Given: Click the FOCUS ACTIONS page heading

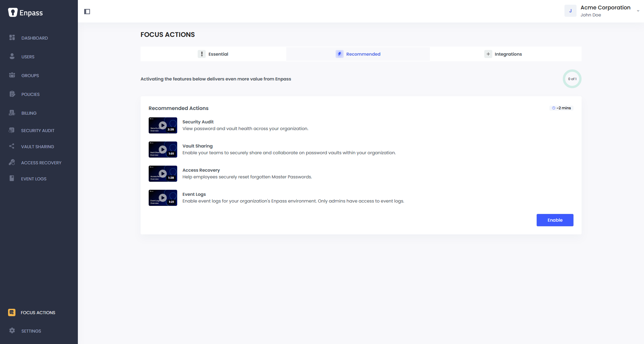Looking at the screenshot, I should pos(167,35).
